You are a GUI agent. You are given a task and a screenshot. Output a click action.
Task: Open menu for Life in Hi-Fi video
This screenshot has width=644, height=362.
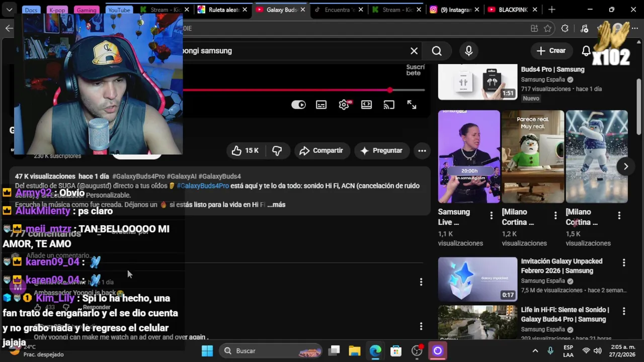(624, 311)
